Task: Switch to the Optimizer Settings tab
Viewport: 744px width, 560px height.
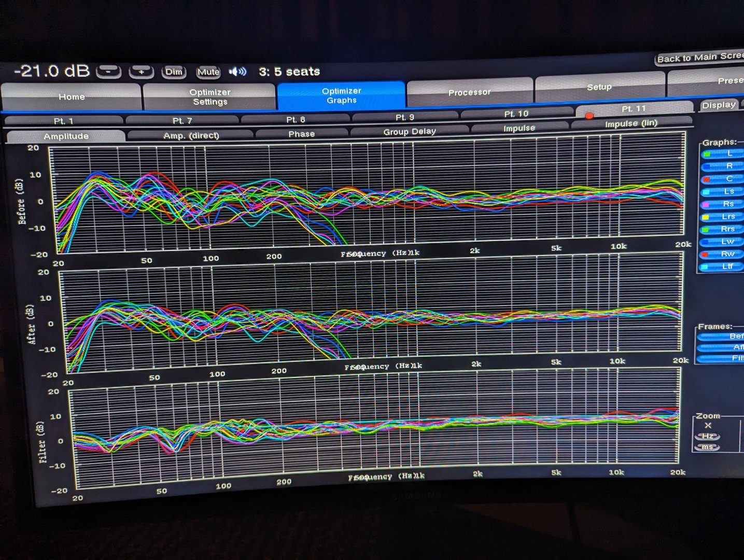Action: 209,97
